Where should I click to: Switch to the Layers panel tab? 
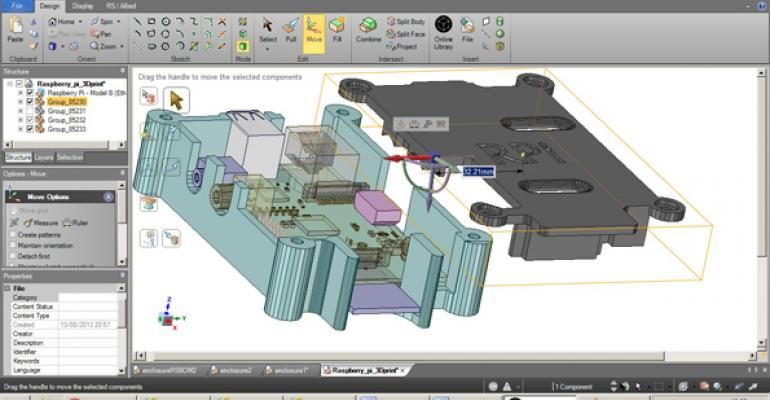(x=43, y=157)
